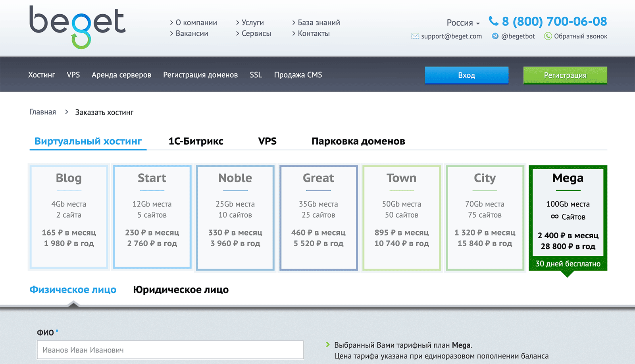Open База знаний link
This screenshot has height=364, width=635.
(x=319, y=23)
